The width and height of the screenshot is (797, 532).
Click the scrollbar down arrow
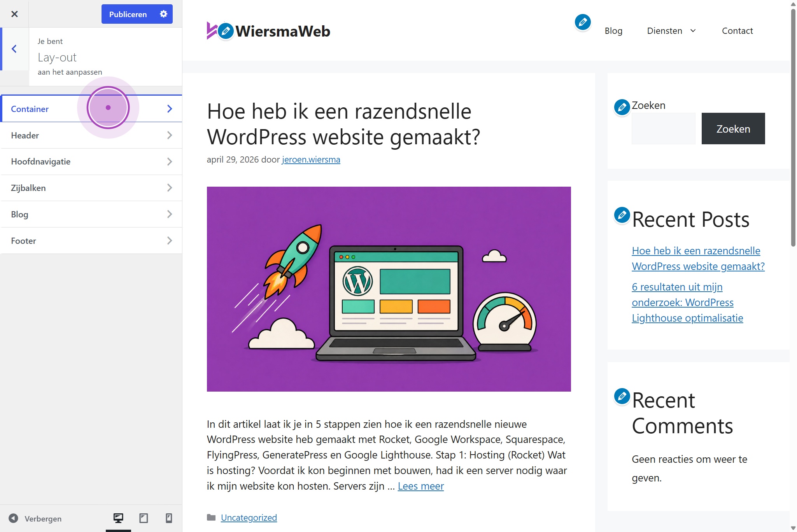(x=793, y=528)
